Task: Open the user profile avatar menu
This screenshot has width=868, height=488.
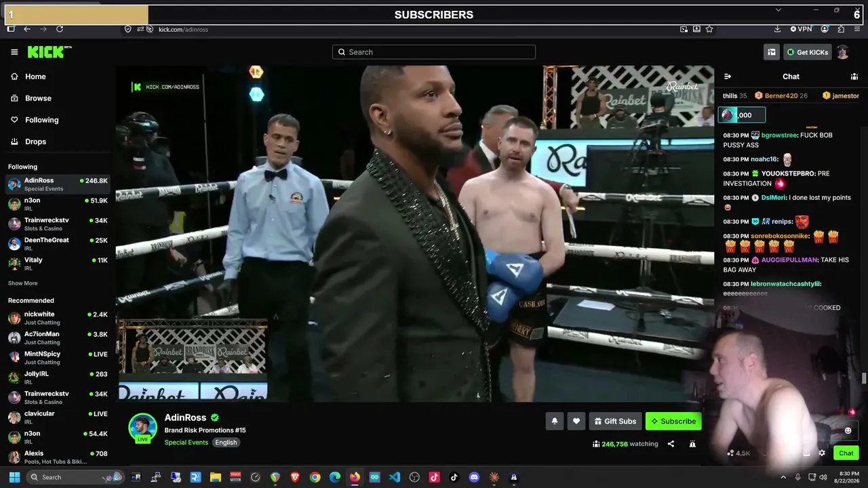Action: [842, 52]
